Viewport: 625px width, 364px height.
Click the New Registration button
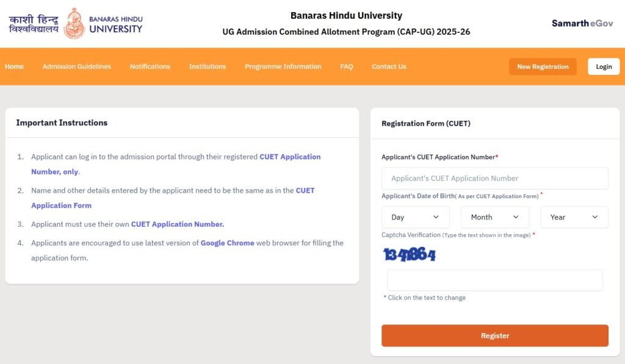pos(543,66)
